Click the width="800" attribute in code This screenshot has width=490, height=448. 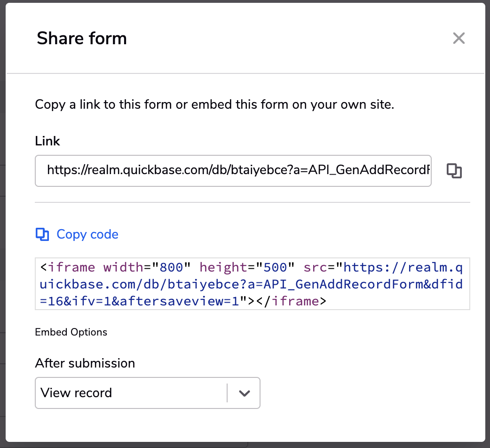pyautogui.click(x=147, y=267)
